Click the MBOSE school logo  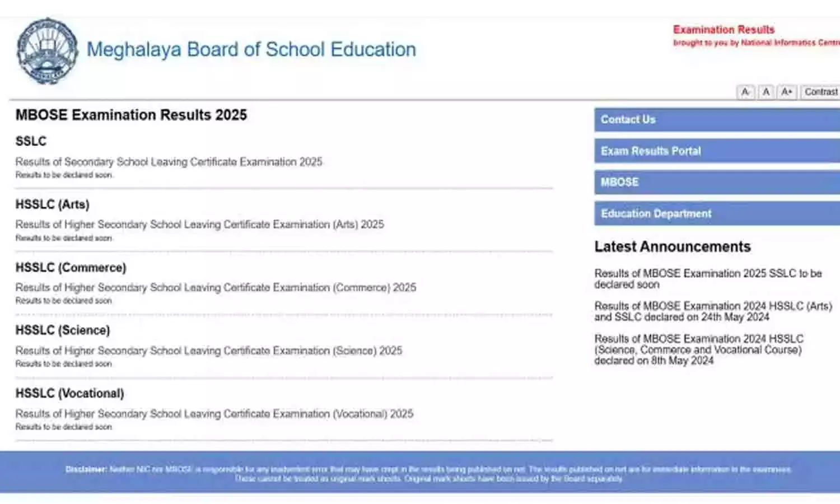pyautogui.click(x=47, y=49)
